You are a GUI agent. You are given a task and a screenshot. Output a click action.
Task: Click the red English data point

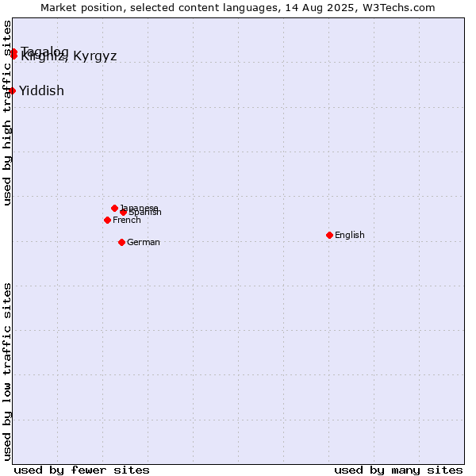[x=330, y=236]
